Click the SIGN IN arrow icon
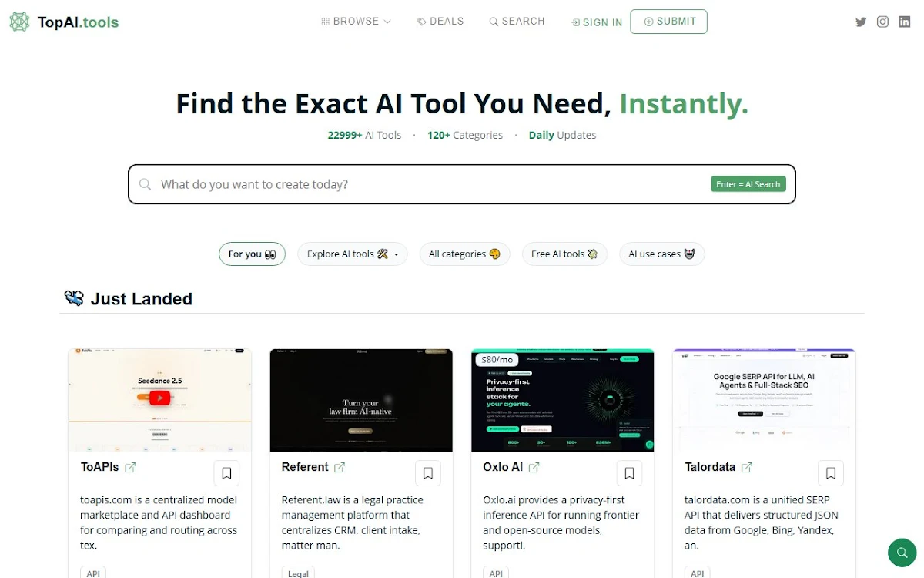This screenshot has height=578, width=924. click(x=575, y=22)
